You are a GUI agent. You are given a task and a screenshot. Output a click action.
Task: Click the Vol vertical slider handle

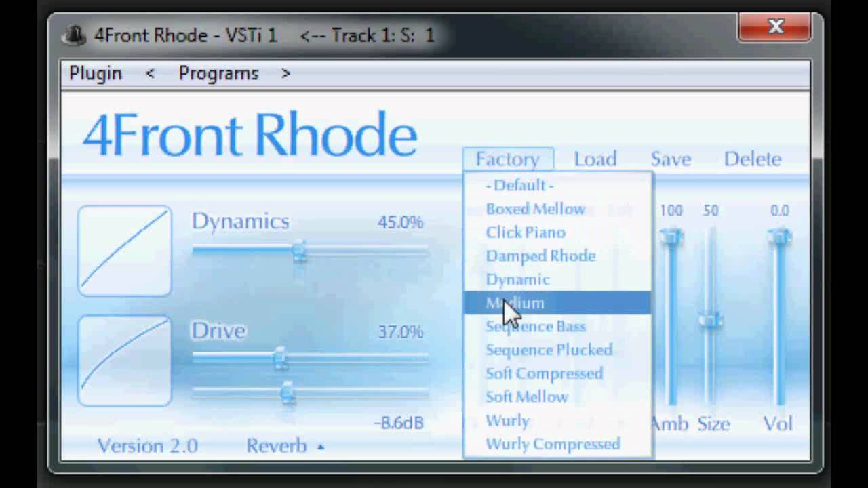point(779,237)
